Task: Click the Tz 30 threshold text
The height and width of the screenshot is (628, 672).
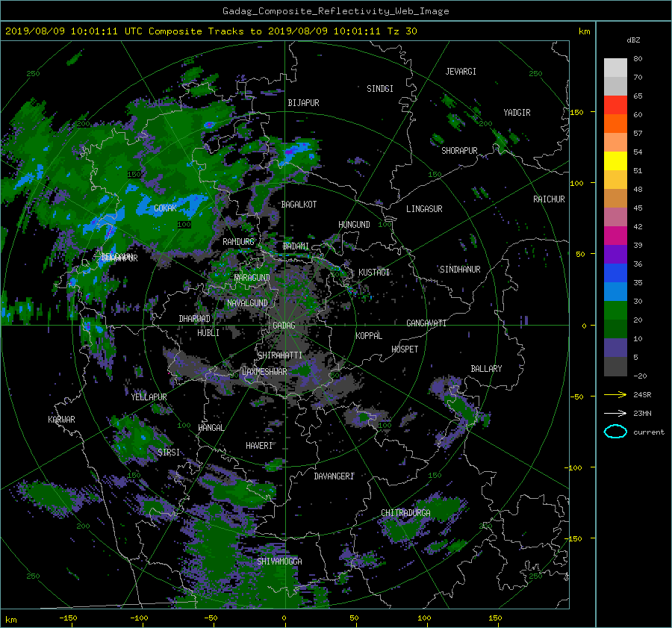Action: [402, 31]
